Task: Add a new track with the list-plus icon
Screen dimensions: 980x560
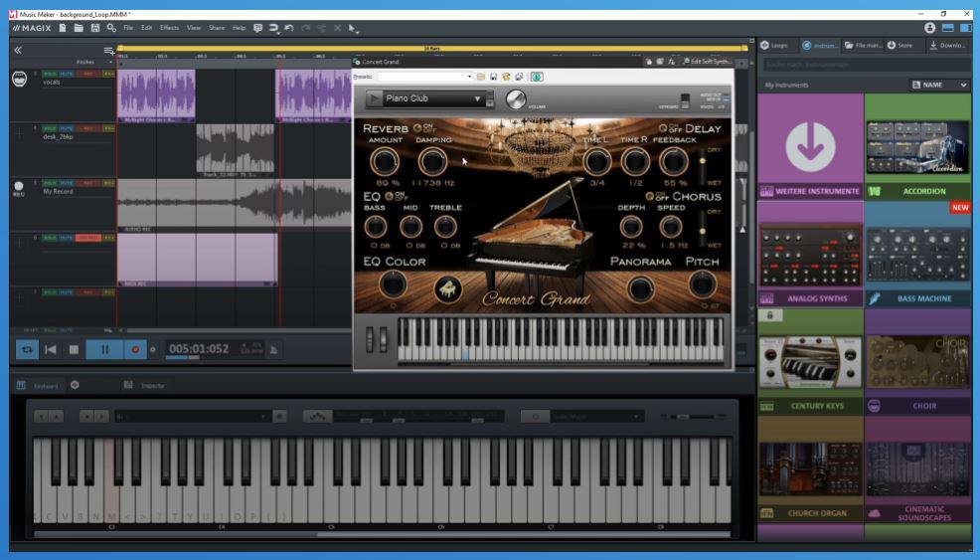Action: [x=108, y=51]
